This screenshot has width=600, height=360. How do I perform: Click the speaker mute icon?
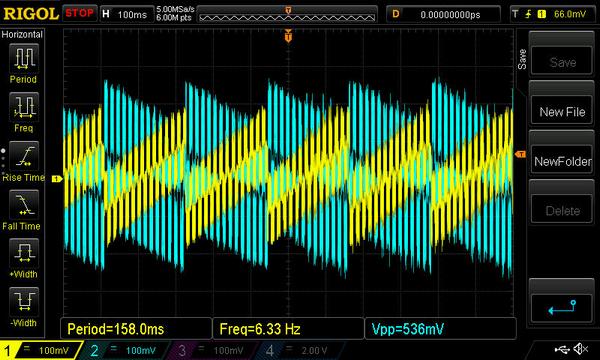[x=581, y=349]
